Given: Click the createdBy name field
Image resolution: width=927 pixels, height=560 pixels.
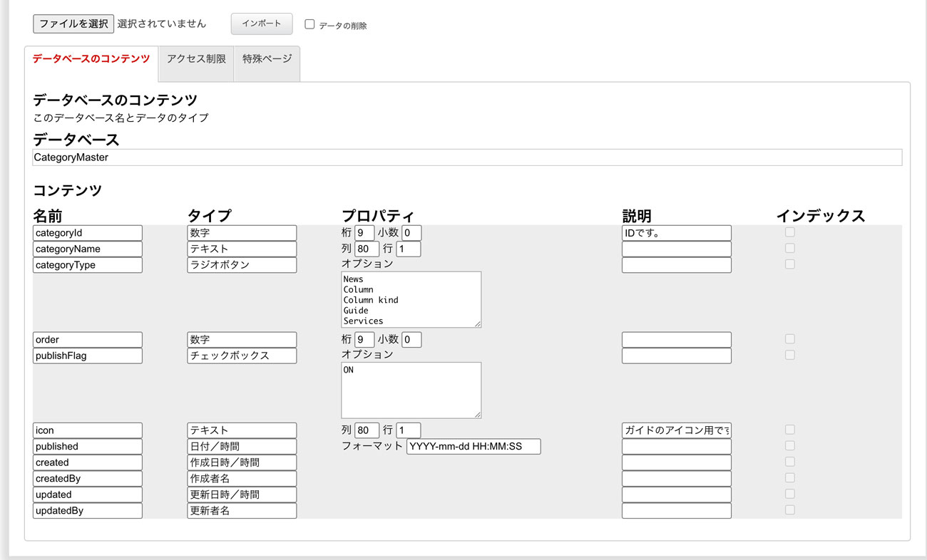Looking at the screenshot, I should tap(87, 478).
